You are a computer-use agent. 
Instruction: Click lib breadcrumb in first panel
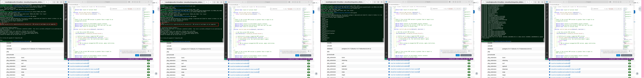click(x=94, y=7)
